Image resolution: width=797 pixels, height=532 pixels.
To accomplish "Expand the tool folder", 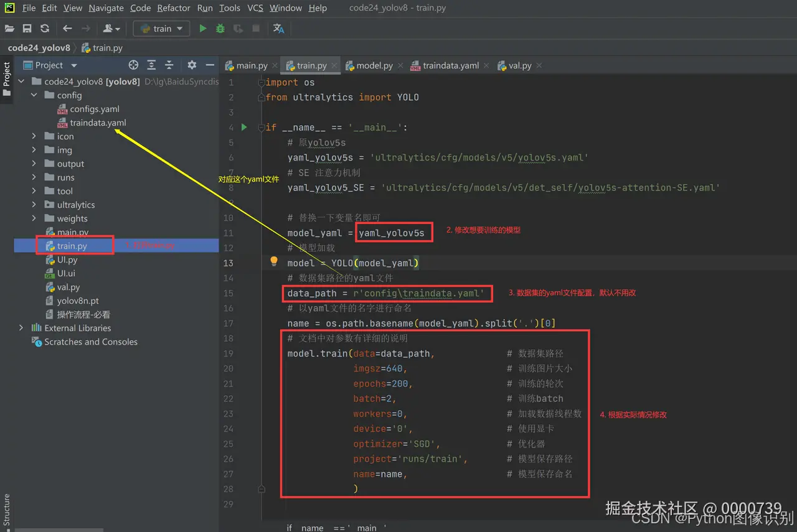I will (x=34, y=191).
